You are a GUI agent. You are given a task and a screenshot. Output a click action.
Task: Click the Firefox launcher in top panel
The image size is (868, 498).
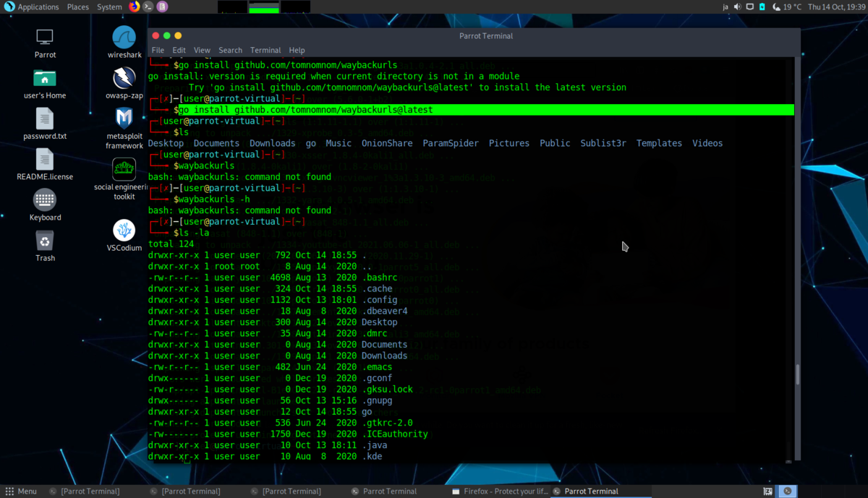pos(134,7)
